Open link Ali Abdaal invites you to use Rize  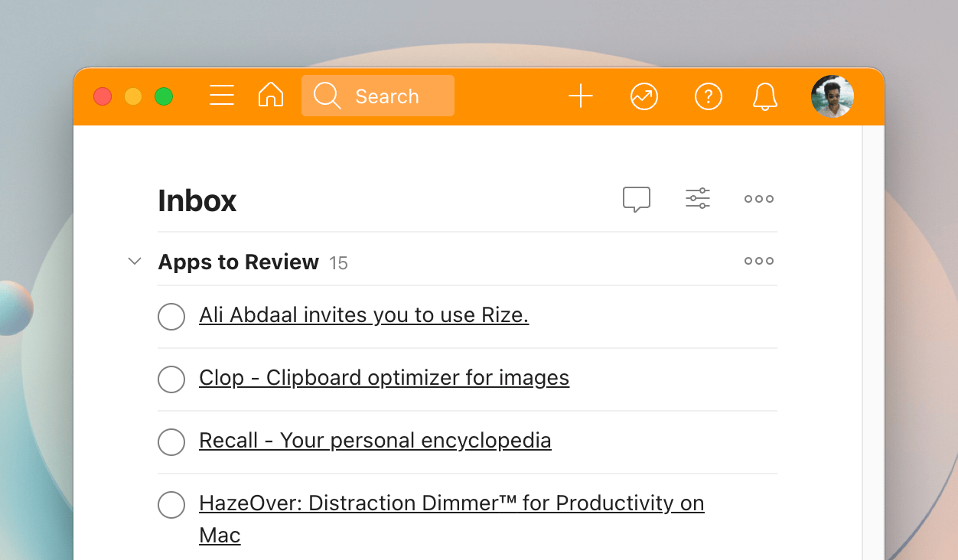click(364, 315)
